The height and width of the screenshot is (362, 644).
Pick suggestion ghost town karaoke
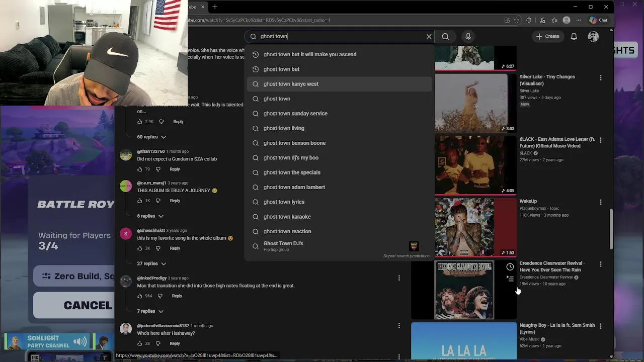(340, 217)
